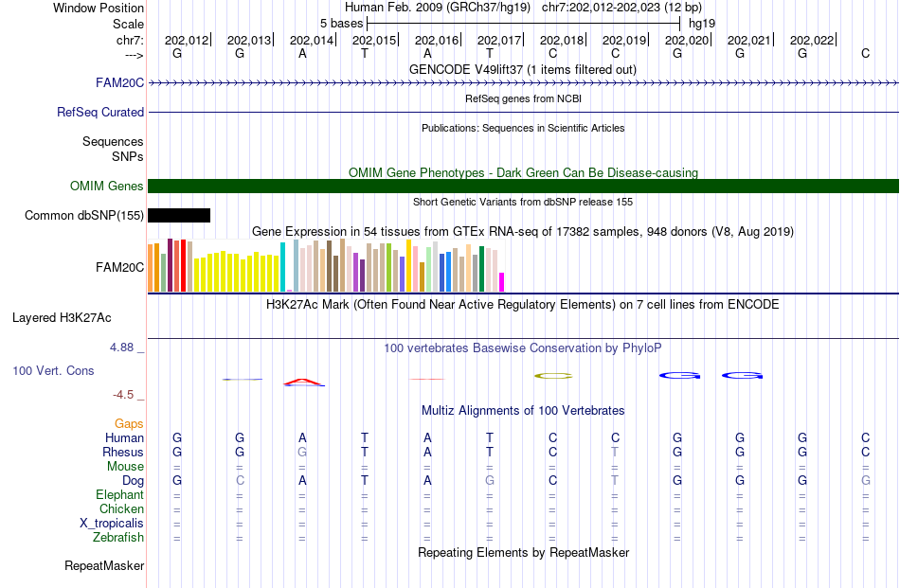
Task: Click the FAM20C gene arrow track line
Action: [x=524, y=83]
